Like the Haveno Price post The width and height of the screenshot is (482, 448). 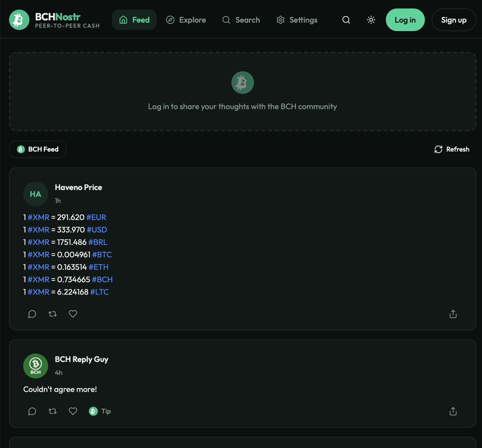click(73, 314)
